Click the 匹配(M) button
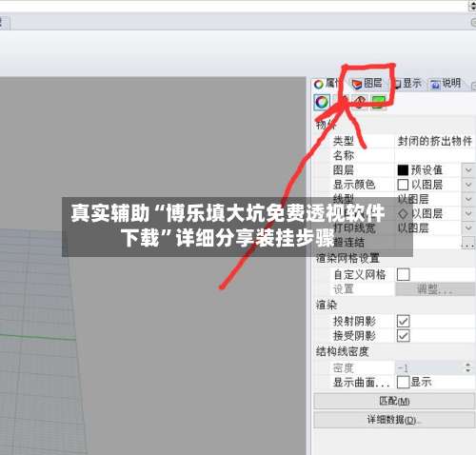The height and width of the screenshot is (455, 476). 394,402
